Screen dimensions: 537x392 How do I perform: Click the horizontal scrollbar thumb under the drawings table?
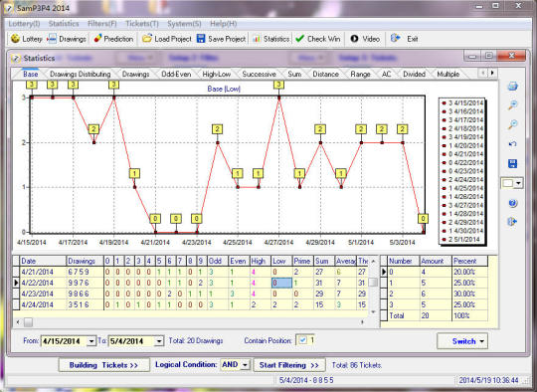coord(28,322)
